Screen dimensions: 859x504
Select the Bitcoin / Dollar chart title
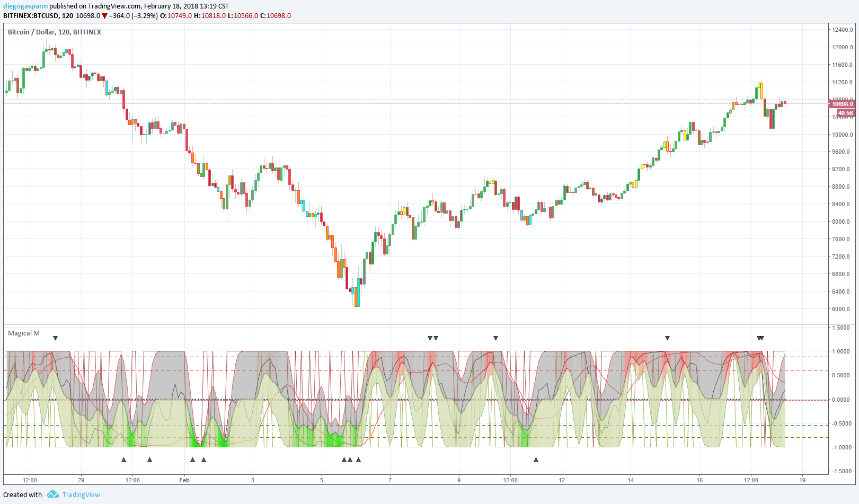(x=55, y=32)
